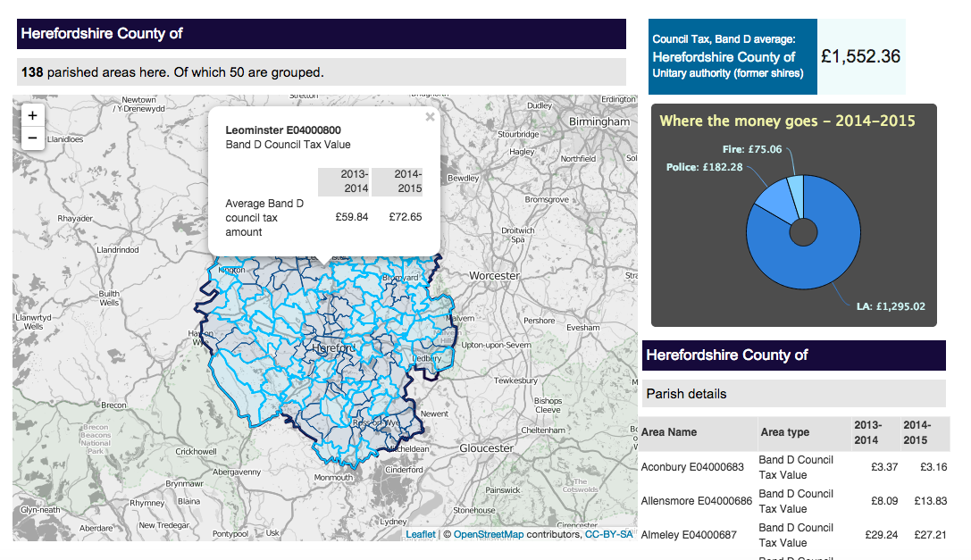Click Stonehouse on the map
The image size is (971, 560).
point(474,511)
